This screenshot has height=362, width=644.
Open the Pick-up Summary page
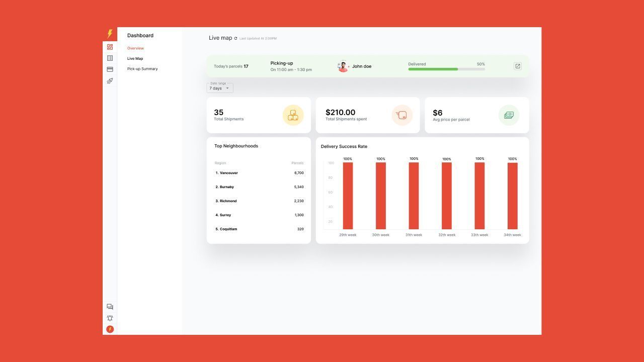142,69
